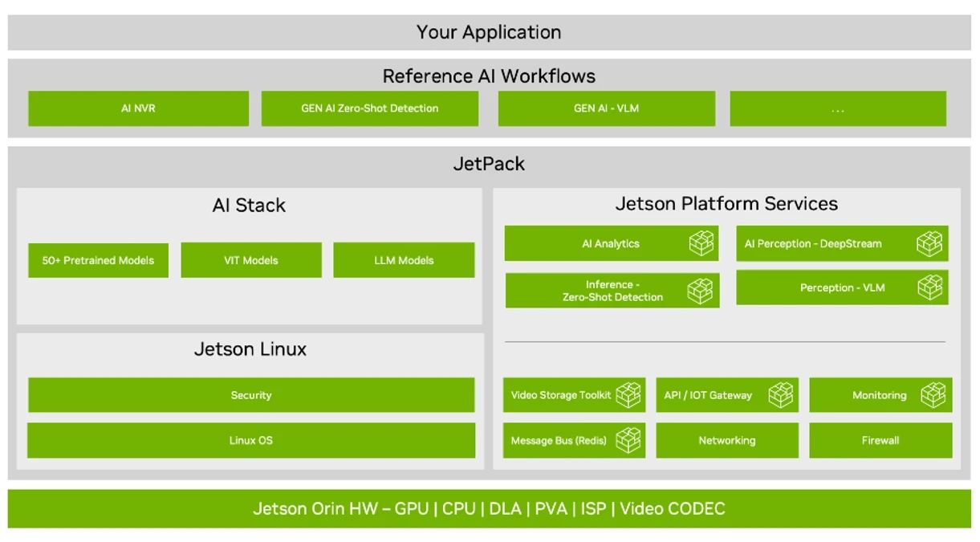Select the AI NVR workflow block
Viewport: 980px width, 542px height.
(138, 108)
